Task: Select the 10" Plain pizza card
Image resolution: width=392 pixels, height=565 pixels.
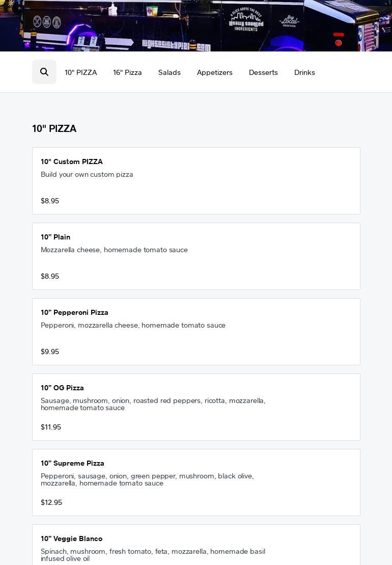Action: [x=196, y=256]
